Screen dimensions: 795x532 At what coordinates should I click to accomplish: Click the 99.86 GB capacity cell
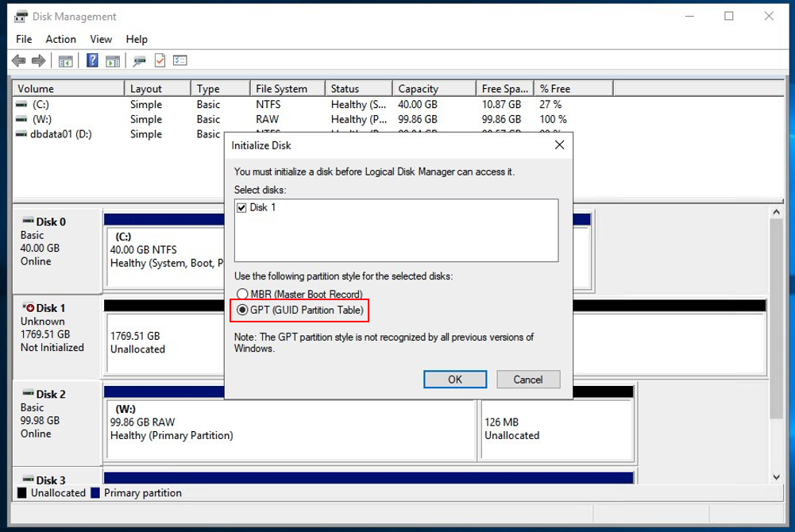coord(417,120)
